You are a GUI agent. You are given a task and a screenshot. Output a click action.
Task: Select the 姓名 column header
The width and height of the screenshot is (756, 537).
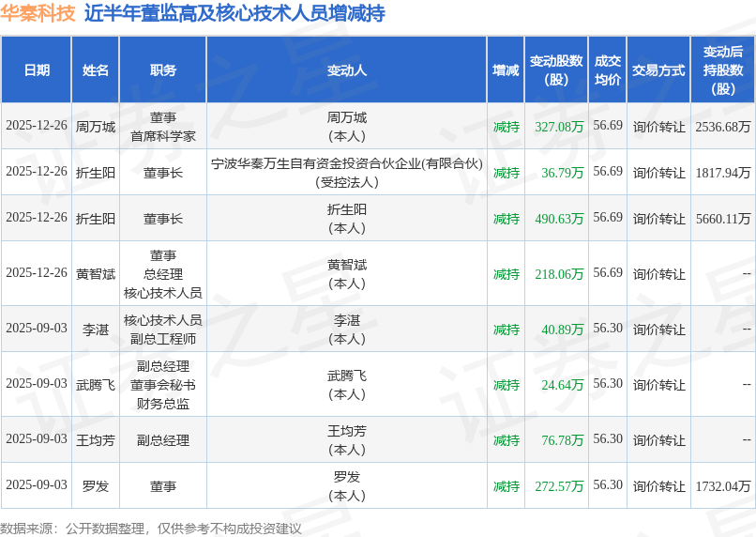(96, 70)
